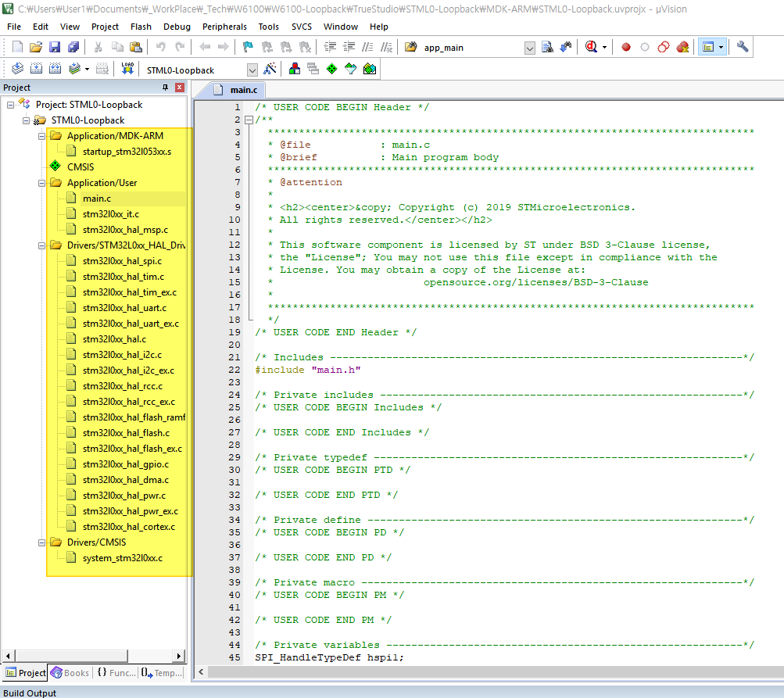Collapse the Application/User folder
The image size is (784, 698).
pyautogui.click(x=42, y=183)
